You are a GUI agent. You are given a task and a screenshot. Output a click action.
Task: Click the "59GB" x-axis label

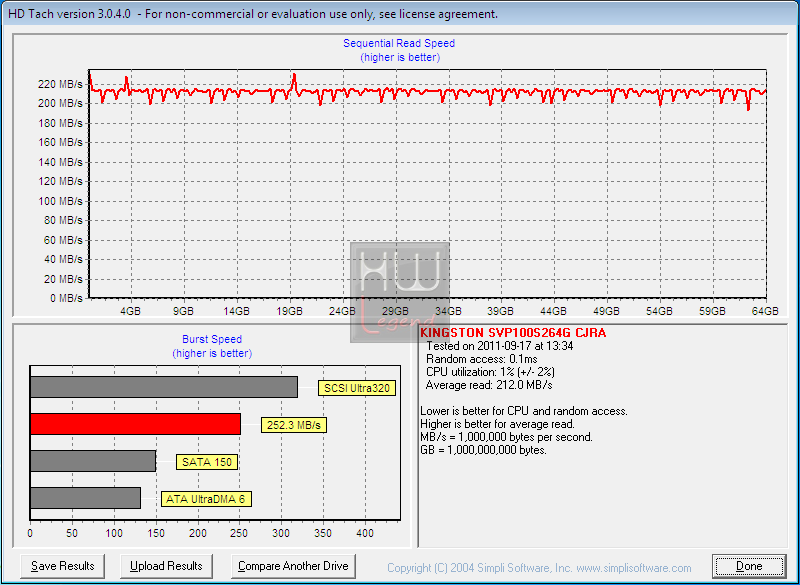[x=712, y=311]
